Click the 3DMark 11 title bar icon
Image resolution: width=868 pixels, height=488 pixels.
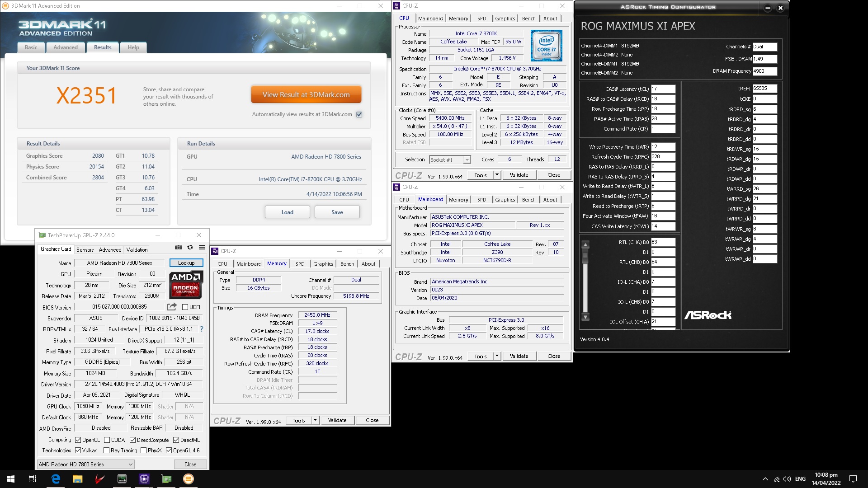[x=6, y=6]
